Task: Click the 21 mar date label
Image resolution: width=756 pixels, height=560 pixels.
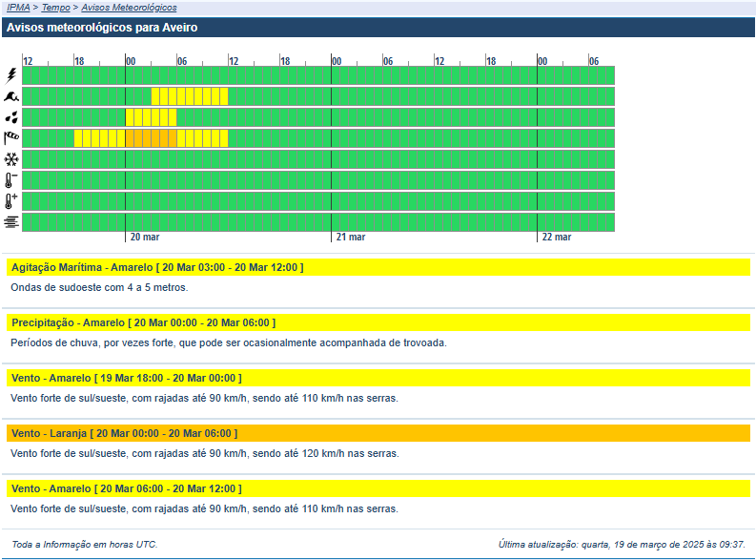Action: point(350,238)
